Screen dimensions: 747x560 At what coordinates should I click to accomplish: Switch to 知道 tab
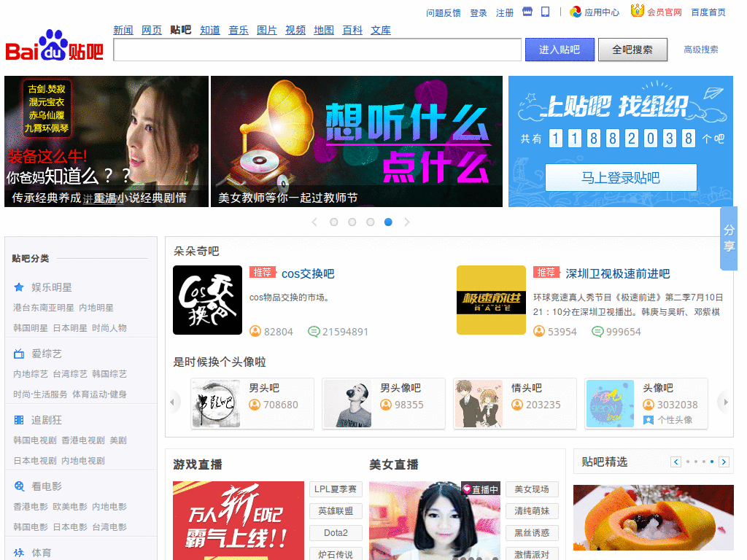(210, 30)
